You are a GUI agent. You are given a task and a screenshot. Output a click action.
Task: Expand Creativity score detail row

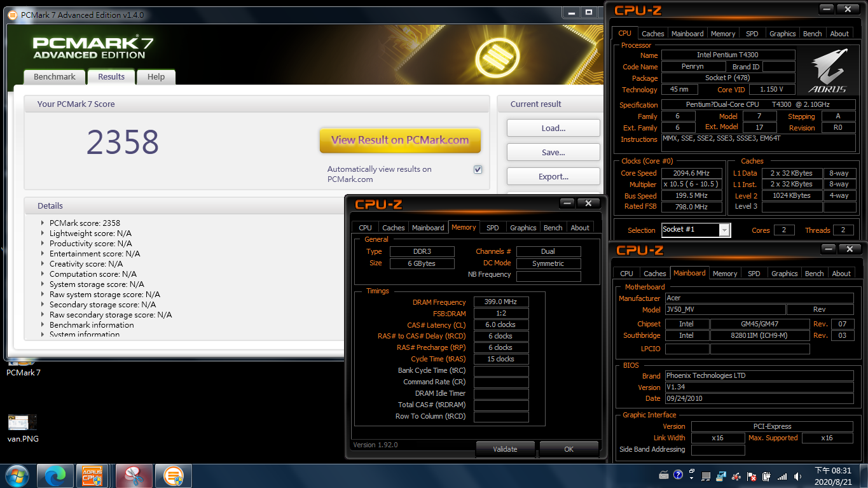tap(43, 263)
